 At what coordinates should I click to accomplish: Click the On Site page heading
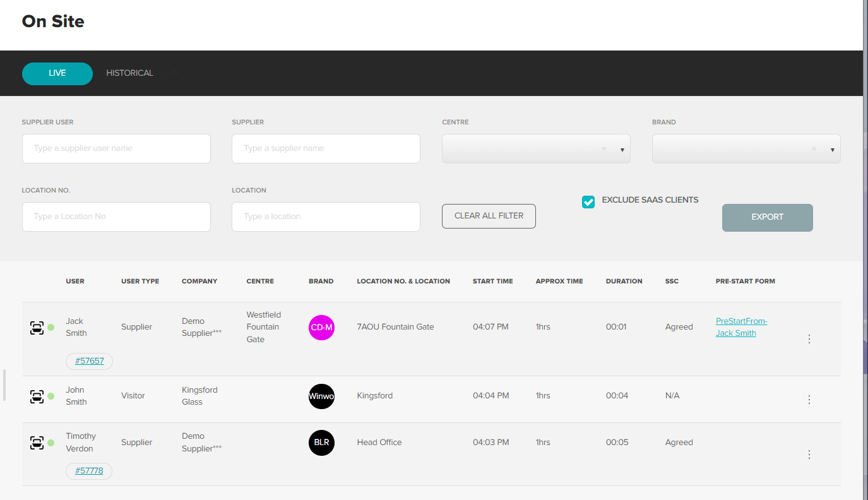[53, 21]
